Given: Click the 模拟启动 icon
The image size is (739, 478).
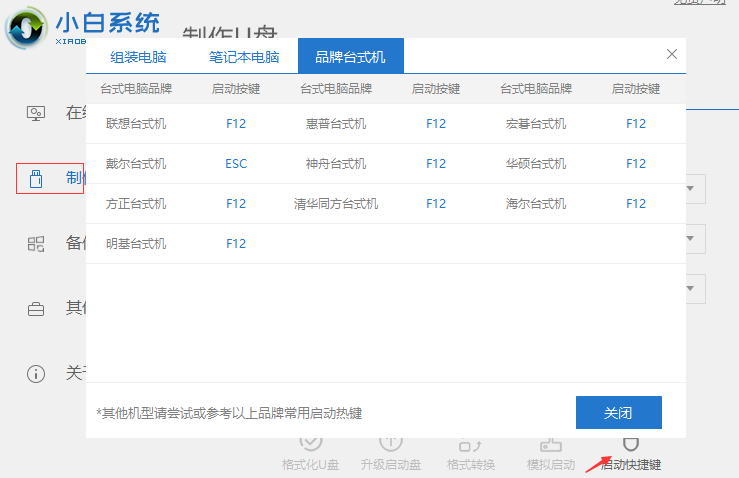Looking at the screenshot, I should coord(550,444).
